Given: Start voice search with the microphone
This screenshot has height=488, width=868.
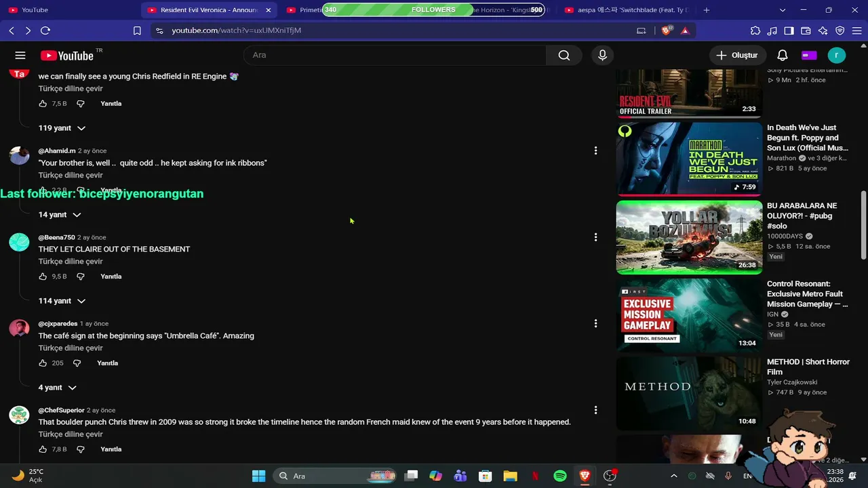Looking at the screenshot, I should coord(602,56).
